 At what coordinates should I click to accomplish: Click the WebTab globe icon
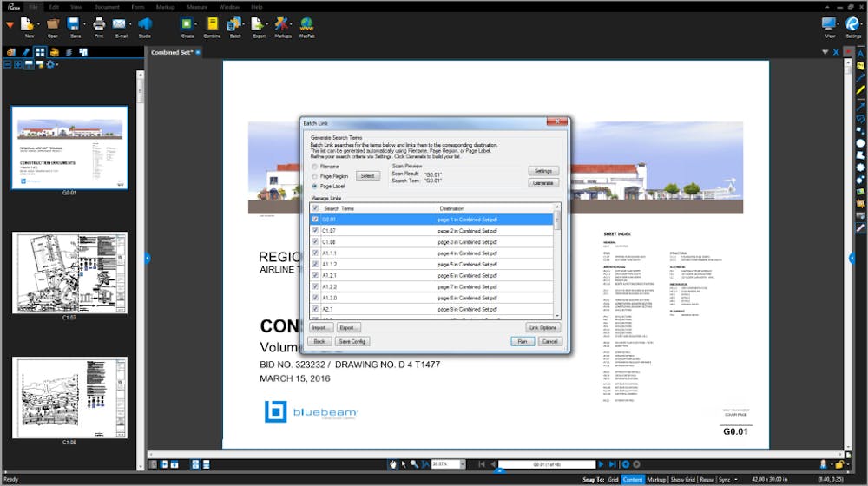(306, 23)
